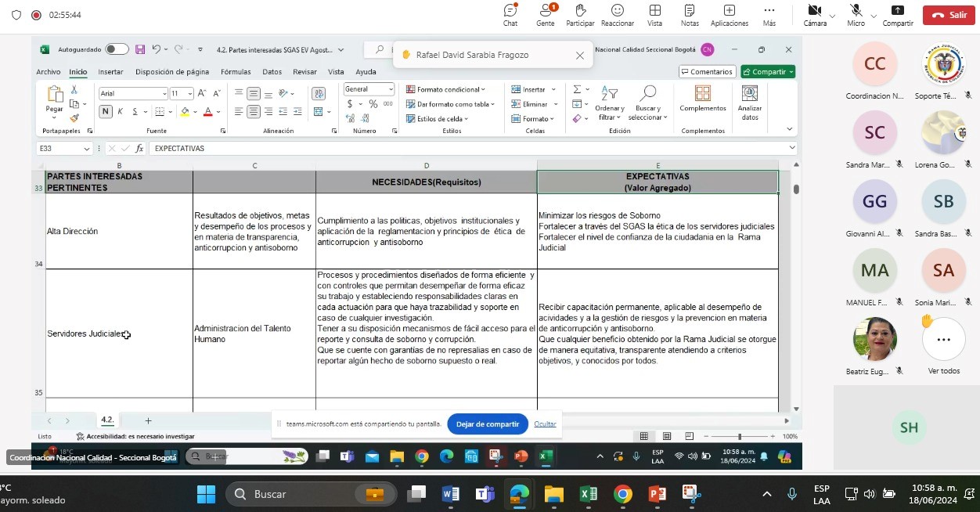Screen dimensions: 980x512
Task: Undo the last action in Excel
Action: point(157,49)
